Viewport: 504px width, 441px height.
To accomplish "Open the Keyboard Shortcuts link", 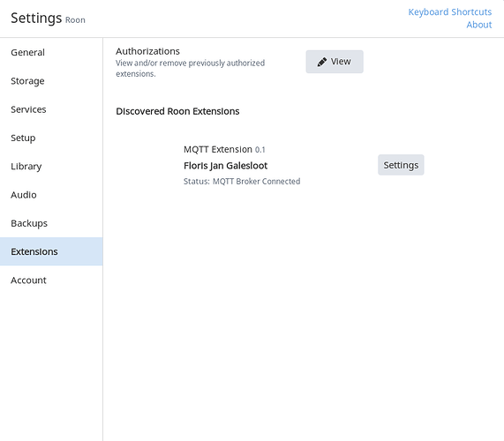I will coord(449,12).
